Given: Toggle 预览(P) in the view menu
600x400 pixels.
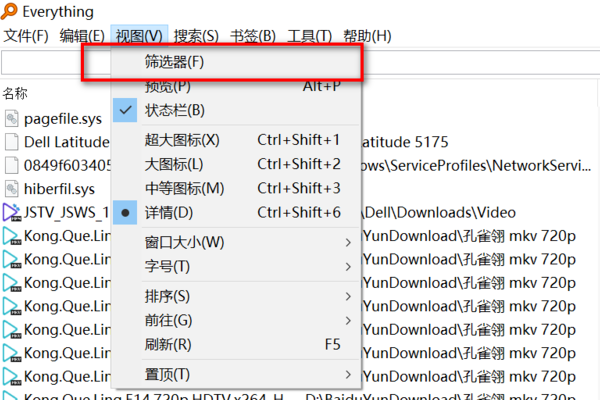Looking at the screenshot, I should 236,87.
